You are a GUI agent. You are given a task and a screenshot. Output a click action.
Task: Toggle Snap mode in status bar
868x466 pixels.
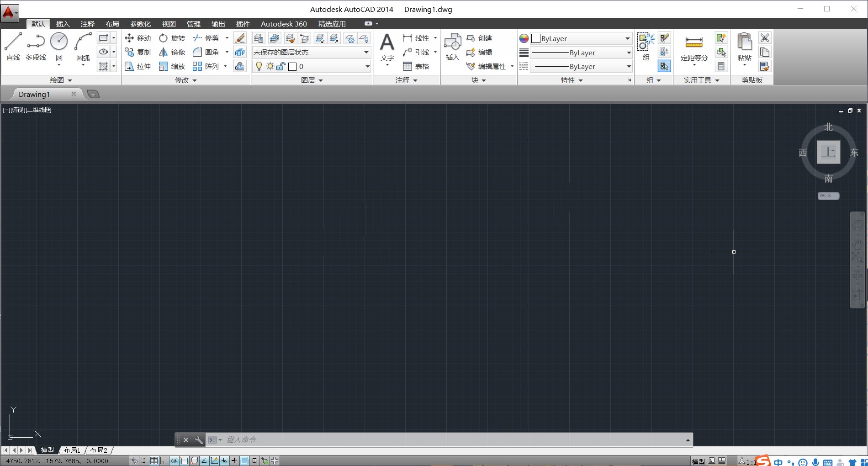click(144, 461)
